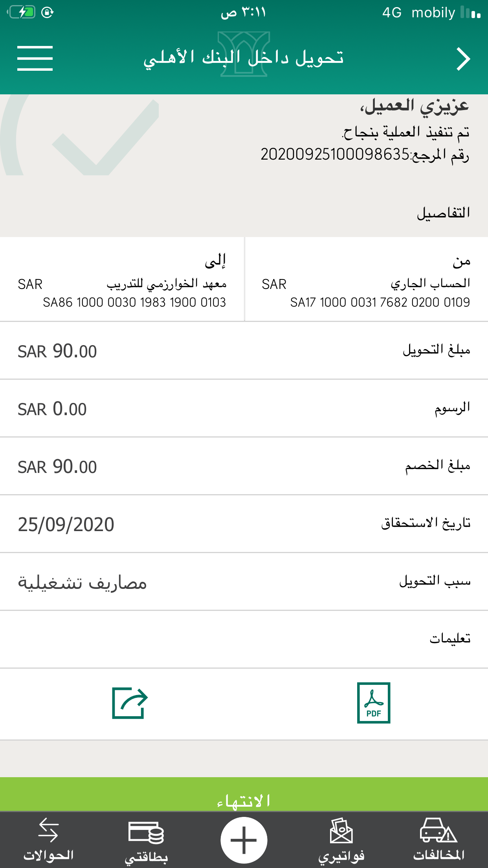Screen dimensions: 488x868
Task: Tap the NCB logo in header
Action: tap(244, 54)
